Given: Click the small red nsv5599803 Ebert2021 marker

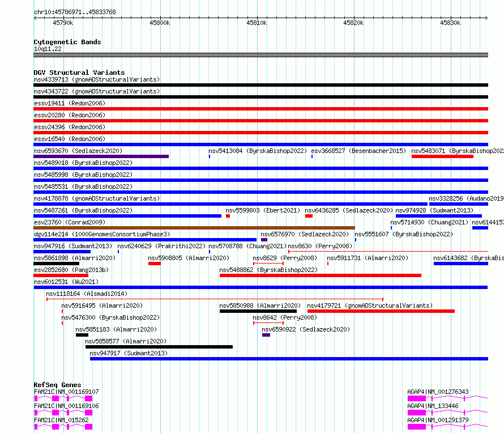Looking at the screenshot, I should point(228,216).
